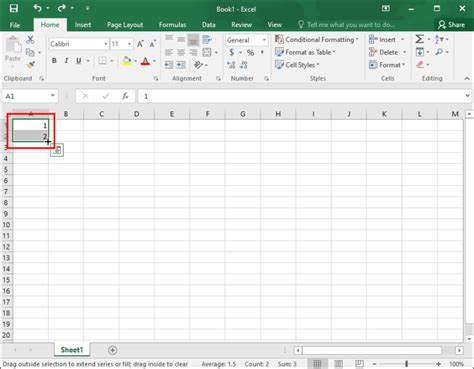
Task: Select the Sheet1 tab
Action: (x=72, y=350)
